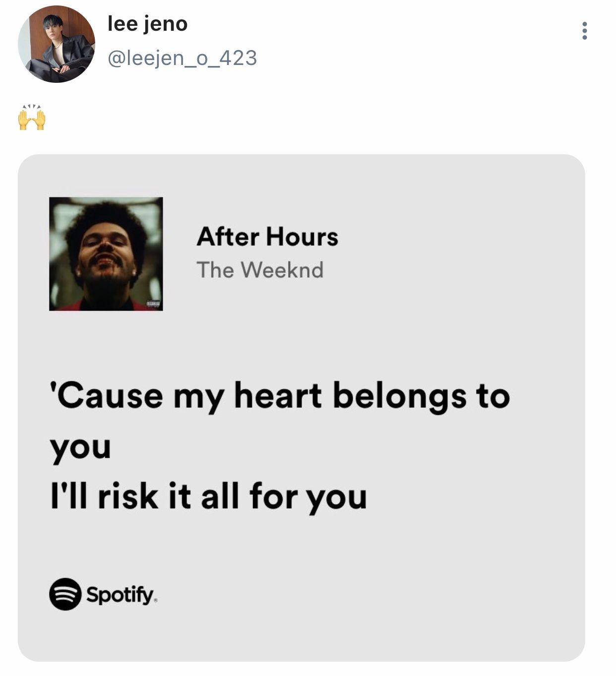Click the standalone "you" lyric line
Image resolution: width=616 pixels, height=676 pixels.
pyautogui.click(x=80, y=448)
